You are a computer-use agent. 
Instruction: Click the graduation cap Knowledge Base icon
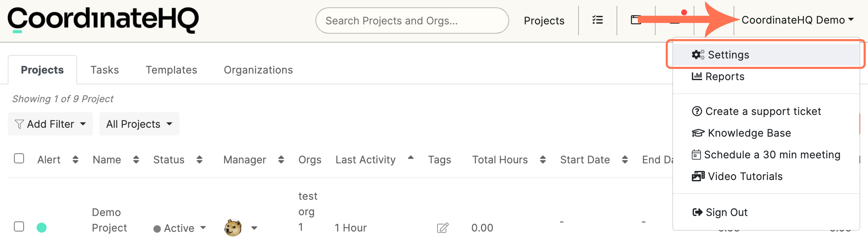698,133
